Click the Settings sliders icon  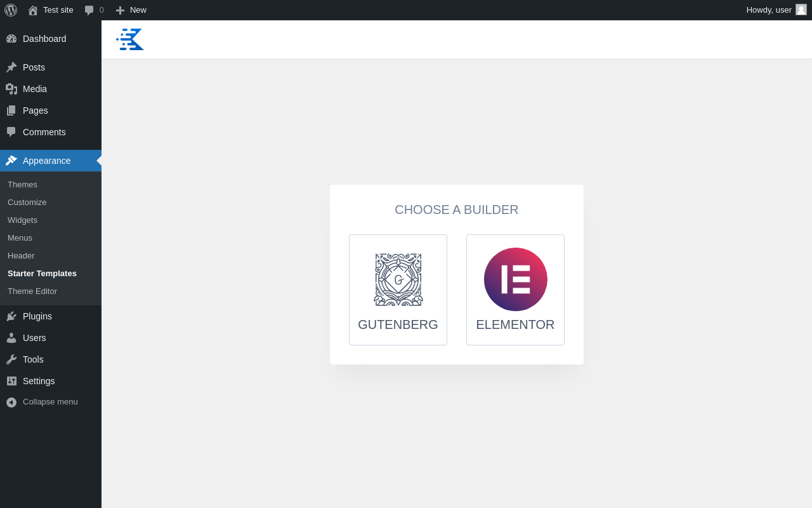pyautogui.click(x=11, y=381)
